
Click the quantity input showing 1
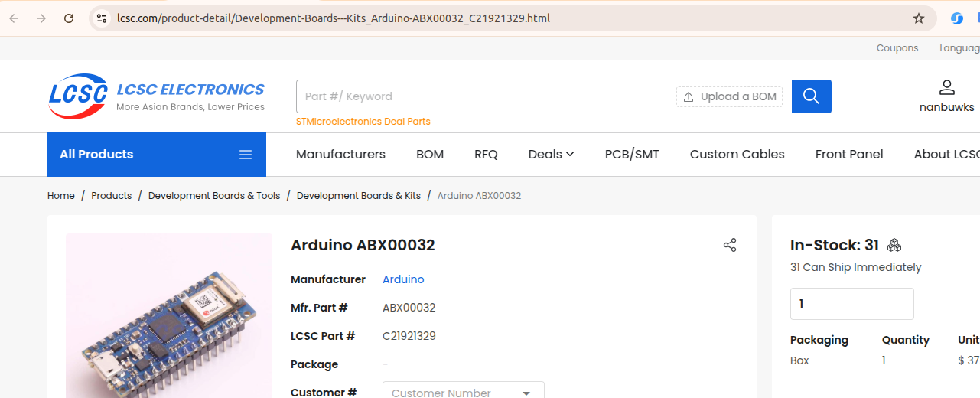852,304
